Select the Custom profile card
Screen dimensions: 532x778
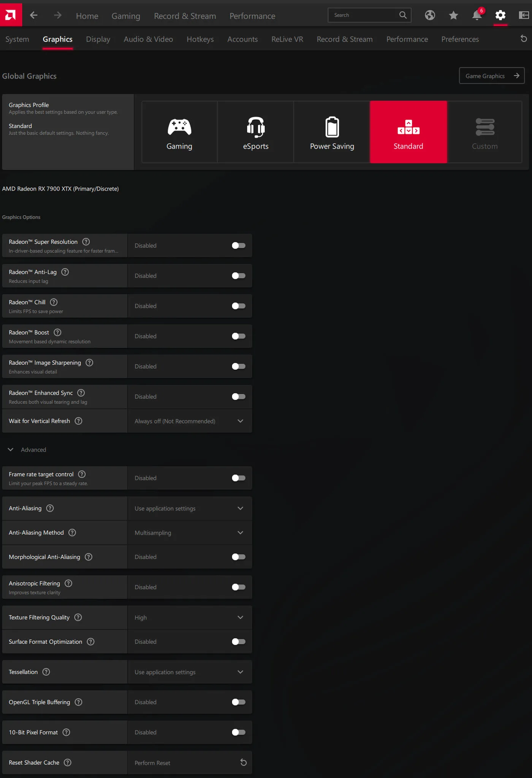pos(485,132)
